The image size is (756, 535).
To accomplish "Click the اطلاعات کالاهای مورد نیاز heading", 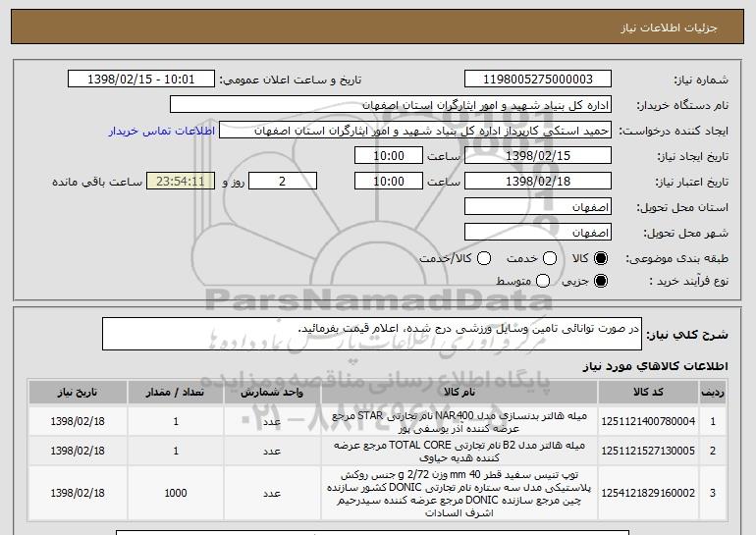I will [655, 366].
